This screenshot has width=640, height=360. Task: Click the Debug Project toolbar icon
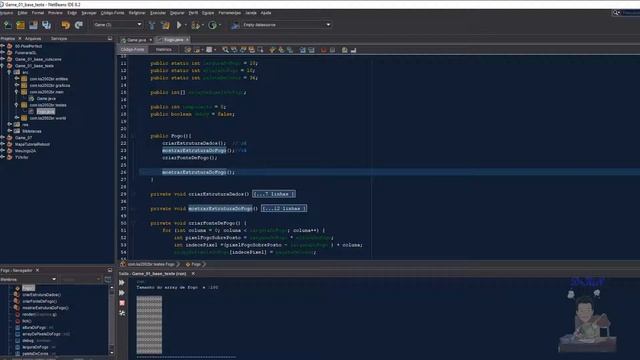click(196, 25)
